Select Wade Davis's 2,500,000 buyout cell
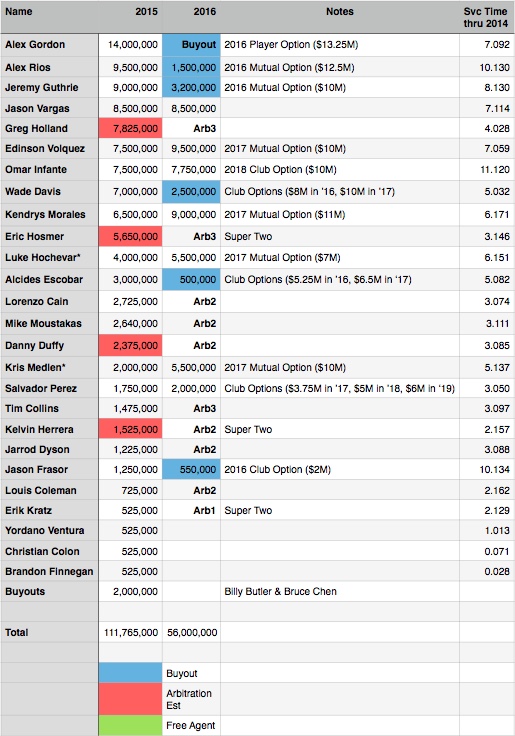 (191, 192)
